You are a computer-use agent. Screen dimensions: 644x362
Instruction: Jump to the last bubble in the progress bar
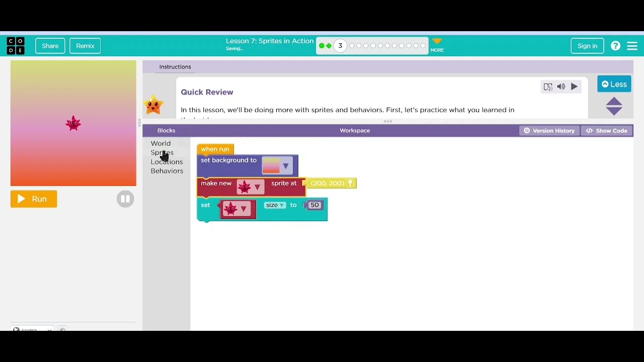click(423, 46)
